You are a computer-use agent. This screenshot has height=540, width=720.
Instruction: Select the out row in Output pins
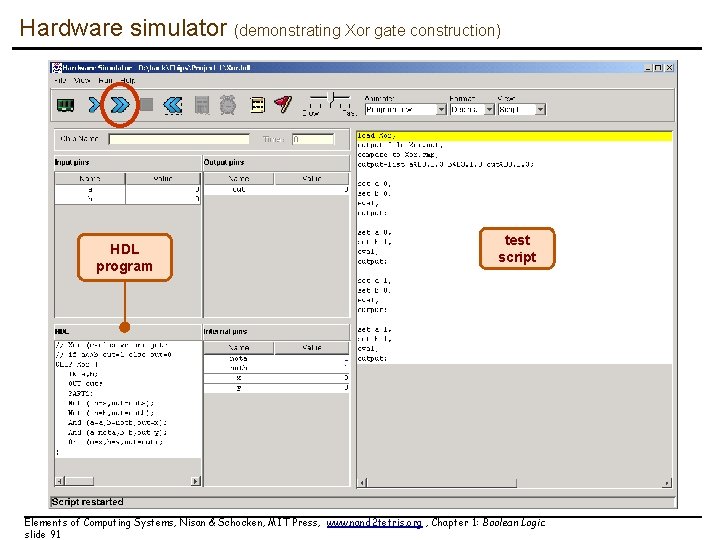(276, 189)
